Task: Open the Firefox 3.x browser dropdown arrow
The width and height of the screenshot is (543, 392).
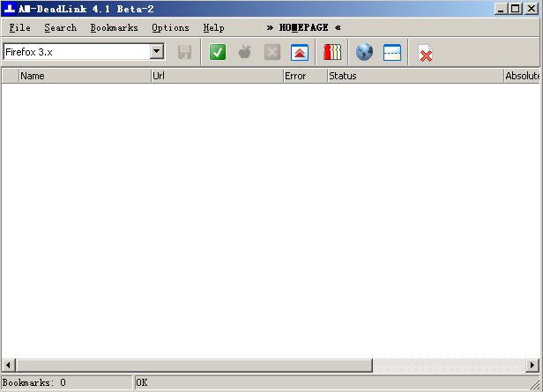Action: pyautogui.click(x=157, y=52)
